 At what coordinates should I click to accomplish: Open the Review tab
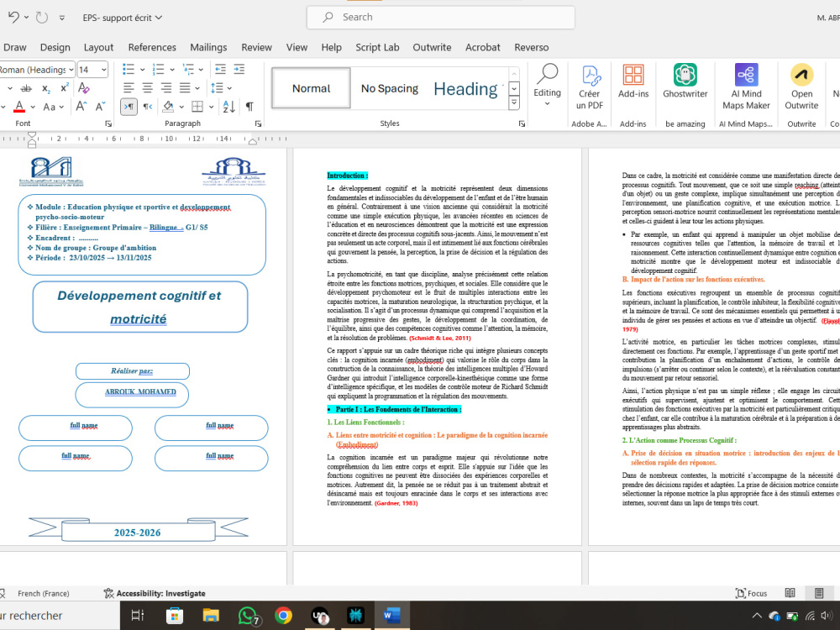click(x=256, y=47)
